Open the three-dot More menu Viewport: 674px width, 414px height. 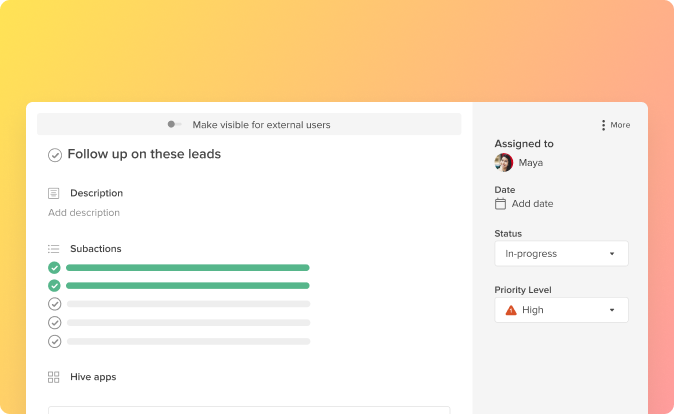[604, 125]
